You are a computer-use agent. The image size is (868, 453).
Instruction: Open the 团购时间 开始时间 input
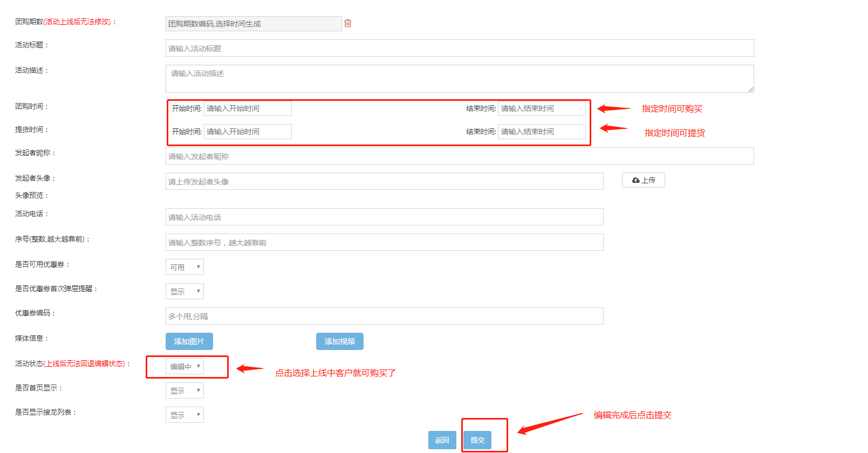pos(248,108)
